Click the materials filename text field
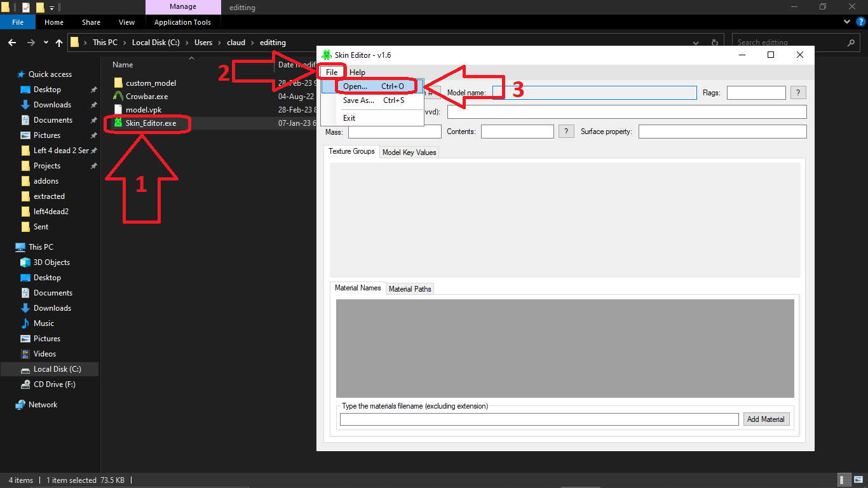868x488 pixels. [x=539, y=419]
